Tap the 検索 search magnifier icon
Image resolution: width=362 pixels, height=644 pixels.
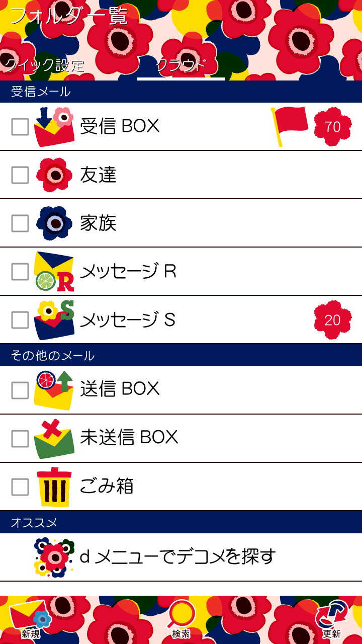181,616
